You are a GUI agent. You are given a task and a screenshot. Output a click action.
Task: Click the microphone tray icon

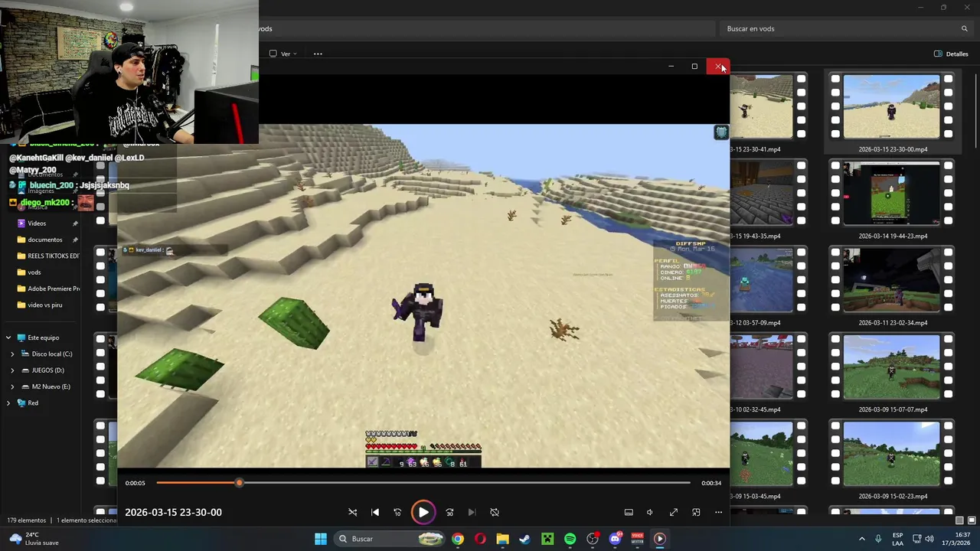[x=878, y=539]
